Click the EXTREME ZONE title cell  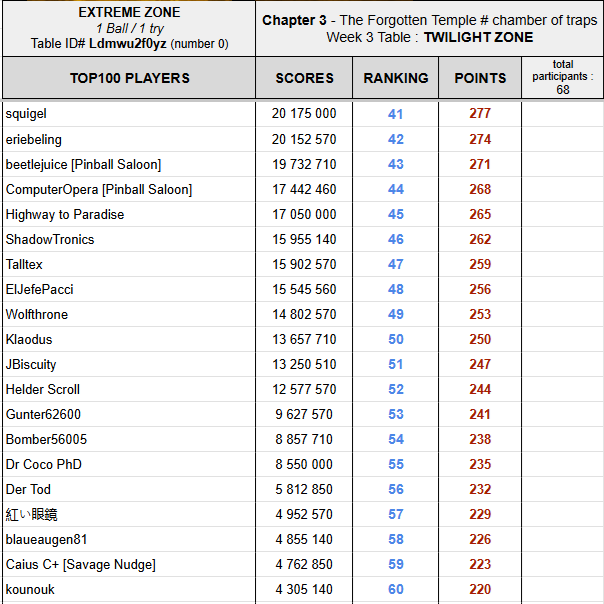point(129,28)
